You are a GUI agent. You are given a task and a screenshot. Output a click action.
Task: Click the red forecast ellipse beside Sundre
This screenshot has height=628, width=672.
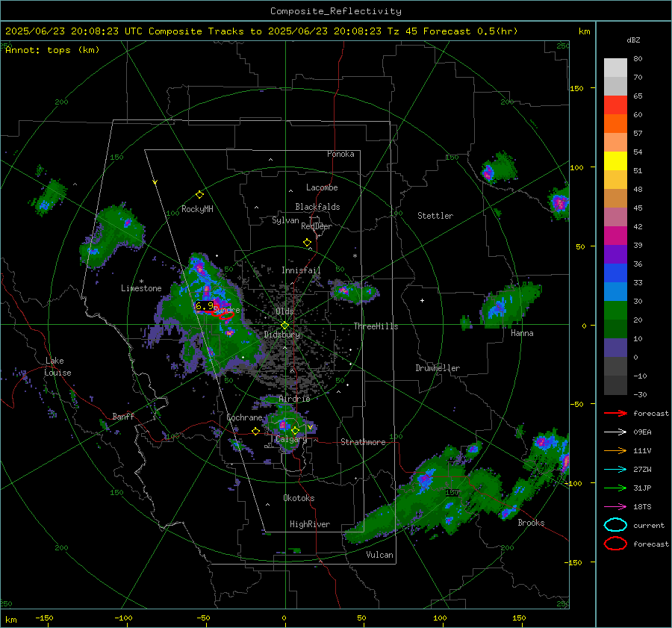tap(225, 316)
